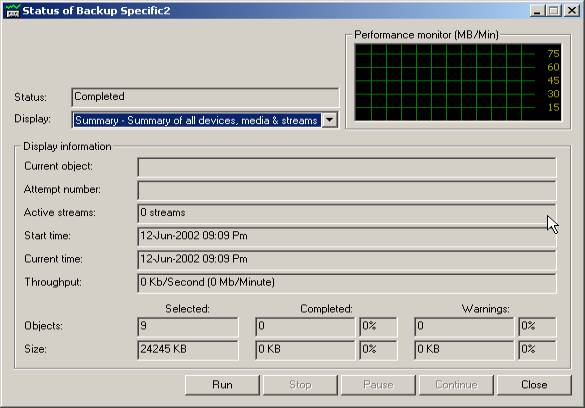Click the Run button

tap(222, 385)
